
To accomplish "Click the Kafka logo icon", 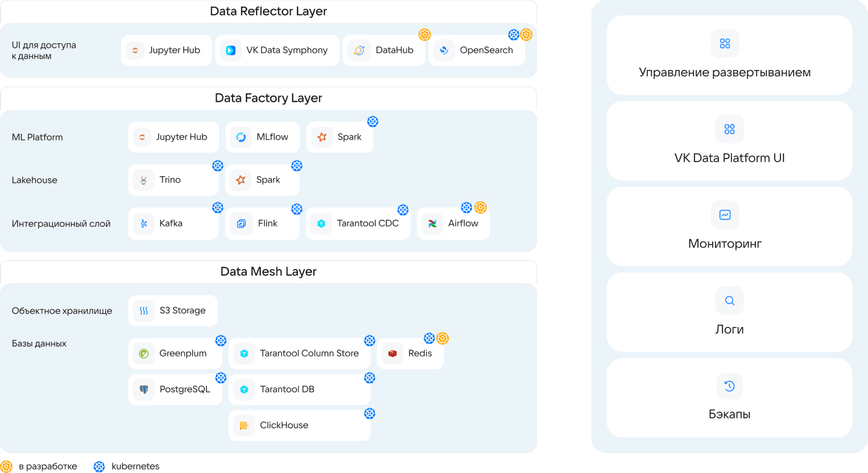I will pyautogui.click(x=144, y=224).
